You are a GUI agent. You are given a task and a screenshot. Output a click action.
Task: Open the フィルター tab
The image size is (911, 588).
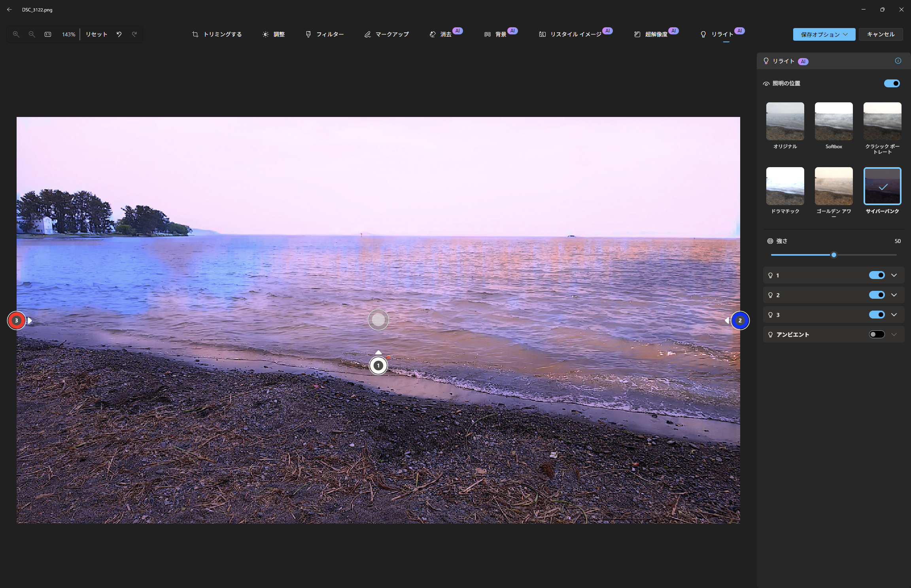325,34
